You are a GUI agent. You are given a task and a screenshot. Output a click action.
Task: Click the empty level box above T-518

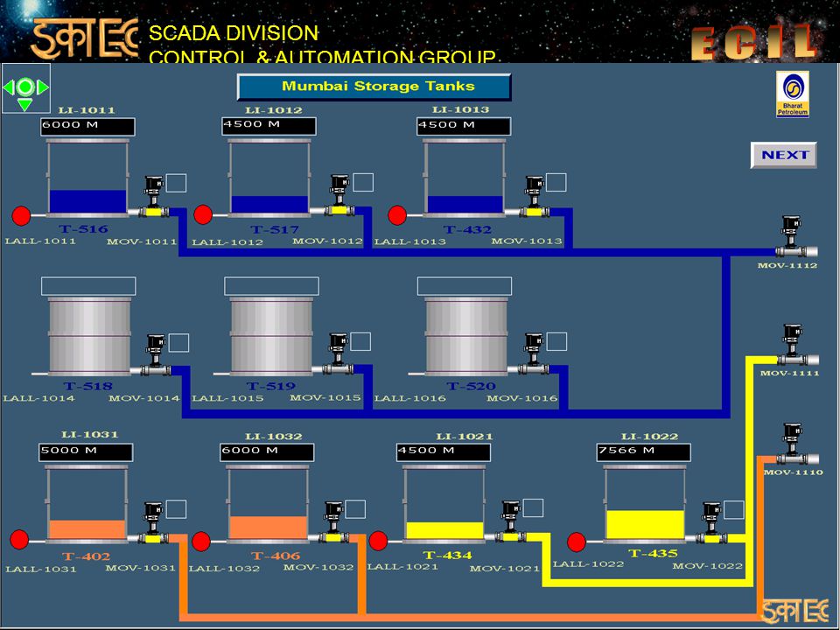[x=88, y=286]
